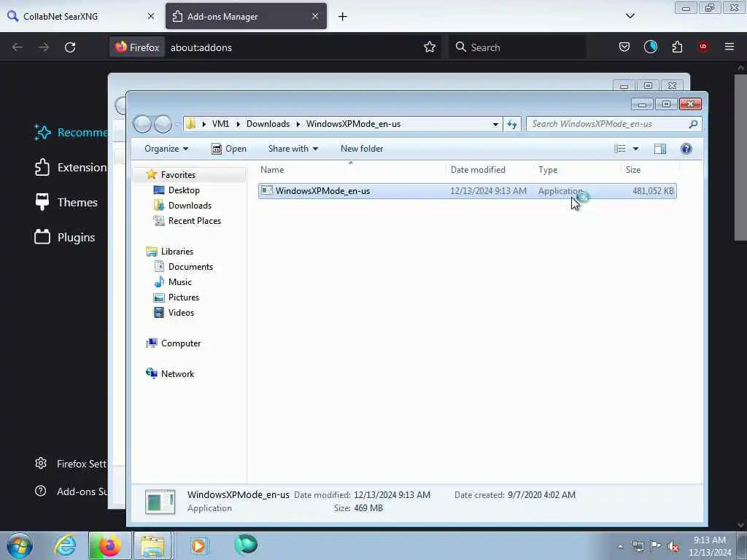747x560 pixels.
Task: Open Videos library in navigation pane
Action: point(174,312)
